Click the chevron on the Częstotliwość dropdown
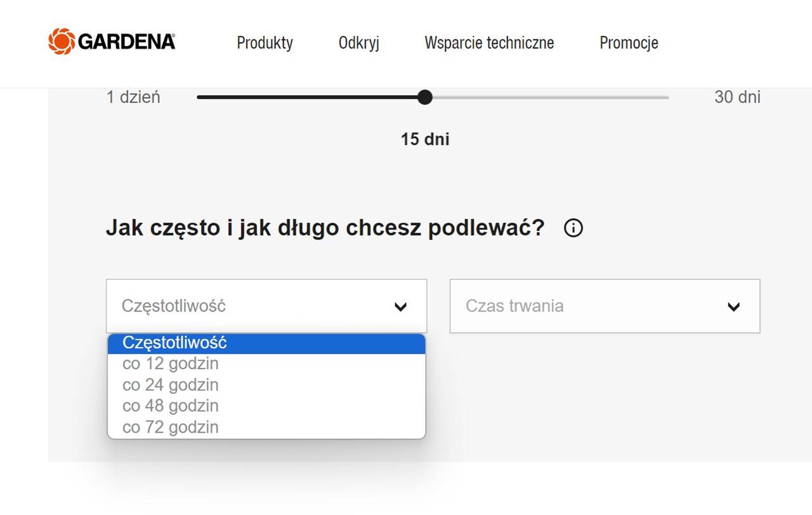The image size is (812, 515). [x=401, y=306]
